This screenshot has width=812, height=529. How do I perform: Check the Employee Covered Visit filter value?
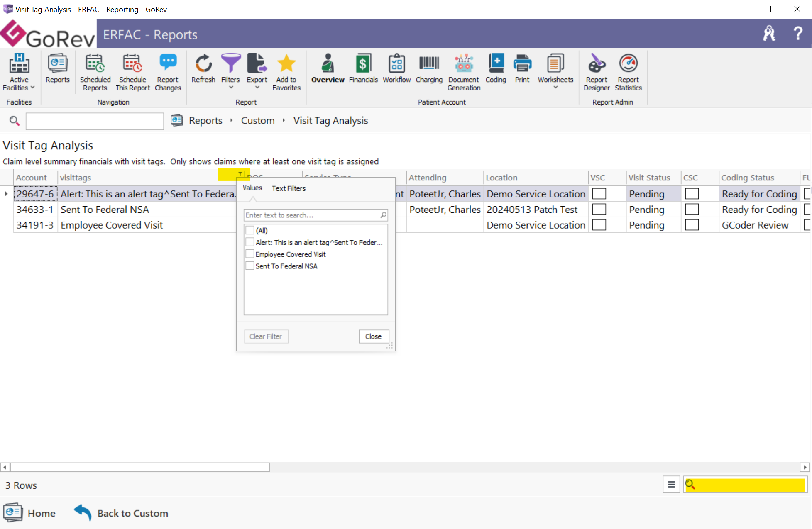tap(250, 254)
